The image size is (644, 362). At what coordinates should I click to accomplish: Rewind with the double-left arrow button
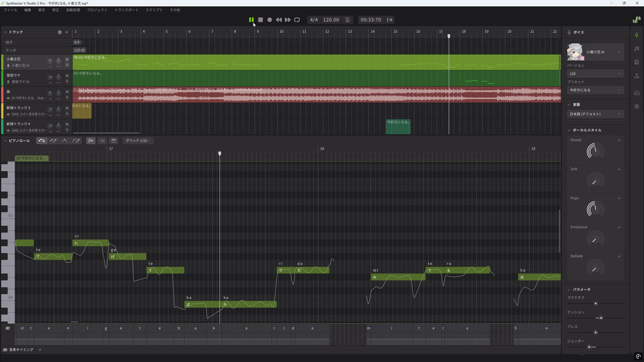coord(278,19)
